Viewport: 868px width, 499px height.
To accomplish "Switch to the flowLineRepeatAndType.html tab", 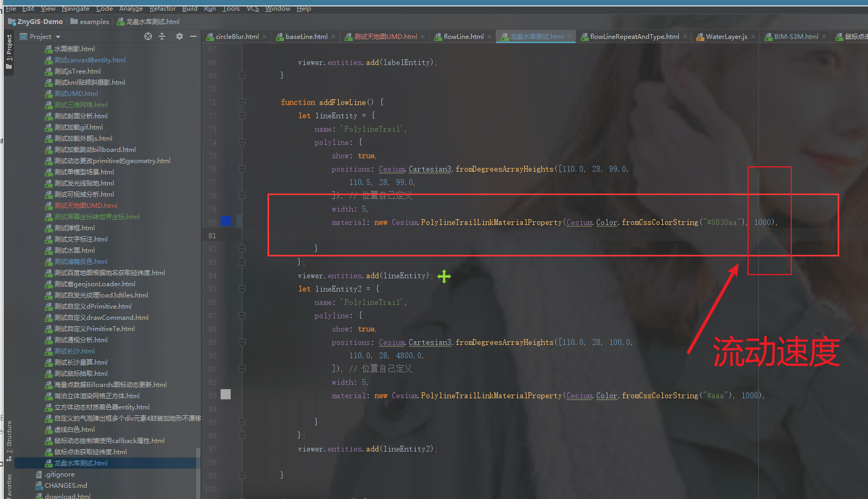I will 635,37.
